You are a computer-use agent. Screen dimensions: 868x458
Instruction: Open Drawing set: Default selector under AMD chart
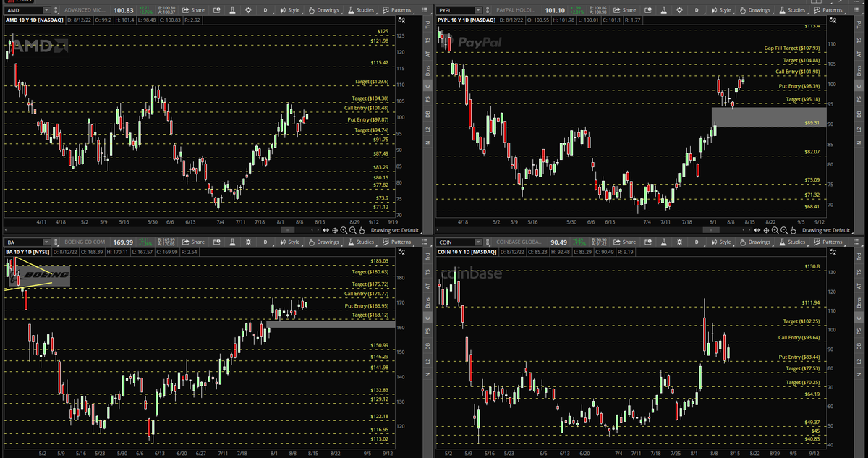coord(395,230)
